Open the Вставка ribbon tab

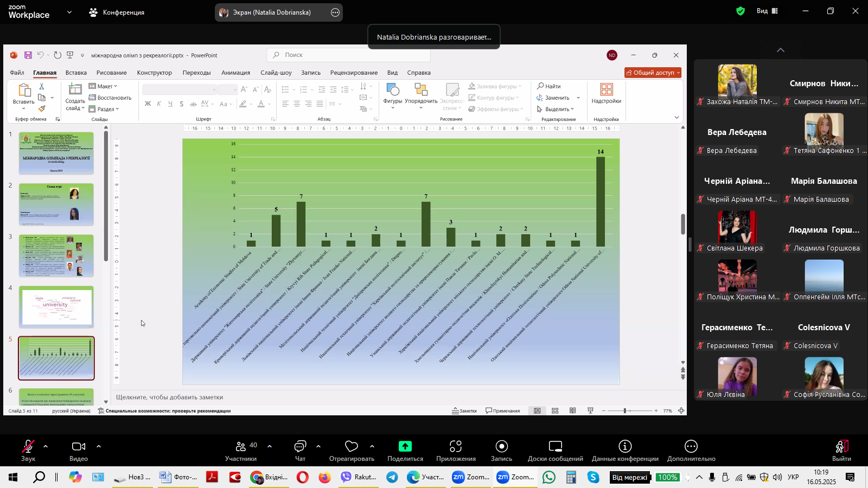76,73
